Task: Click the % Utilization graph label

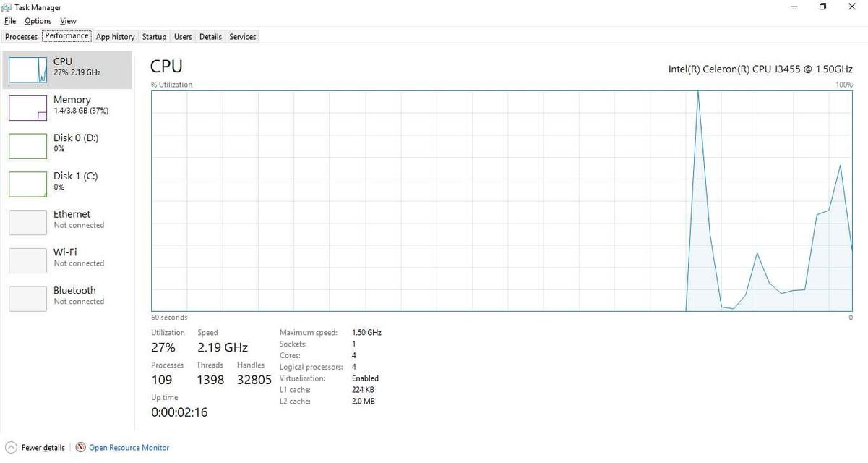Action: [172, 85]
